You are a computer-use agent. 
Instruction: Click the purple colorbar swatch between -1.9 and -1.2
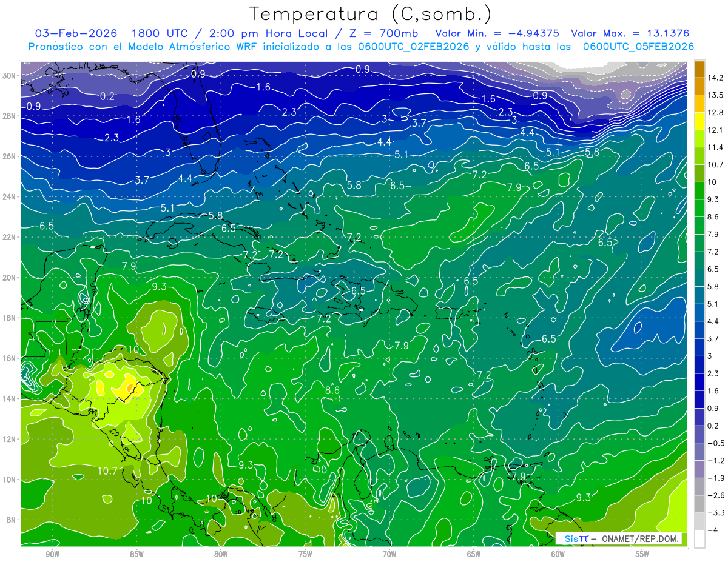pyautogui.click(x=699, y=469)
